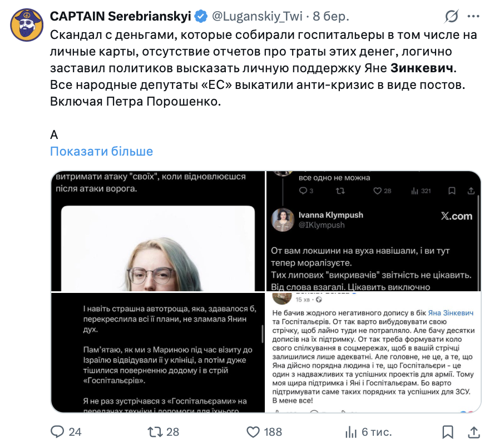
Task: Share the tweet via upload icon
Action: pyautogui.click(x=473, y=431)
